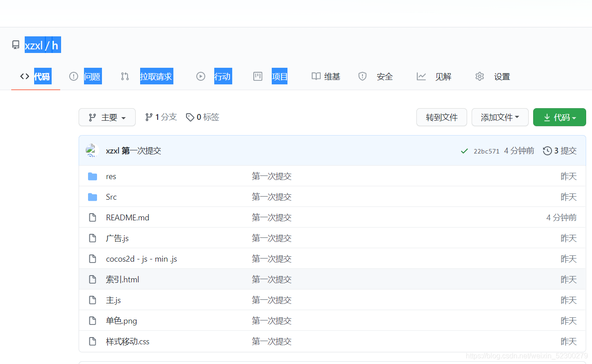Click the file icon for cocos2d - js - min .js

[93, 259]
